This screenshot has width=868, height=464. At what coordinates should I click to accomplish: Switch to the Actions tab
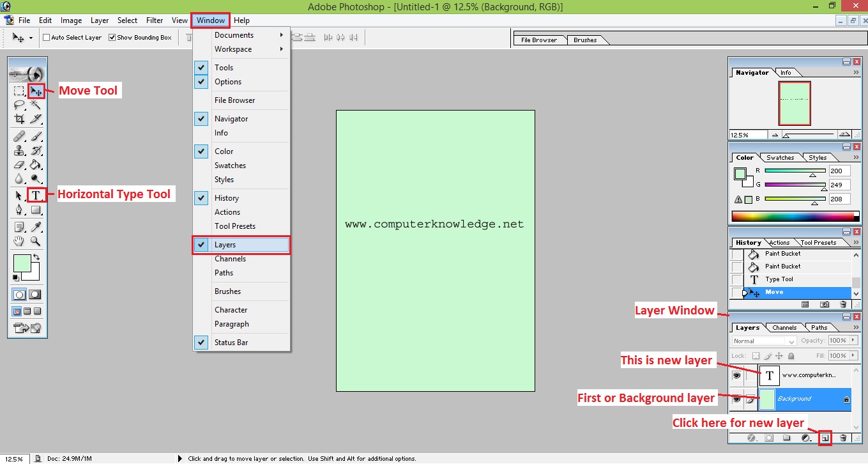pyautogui.click(x=779, y=242)
